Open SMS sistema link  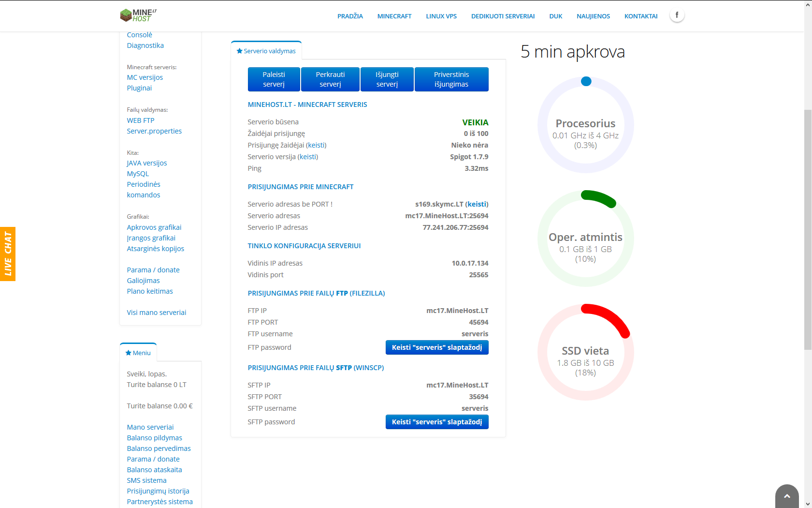[x=146, y=480]
